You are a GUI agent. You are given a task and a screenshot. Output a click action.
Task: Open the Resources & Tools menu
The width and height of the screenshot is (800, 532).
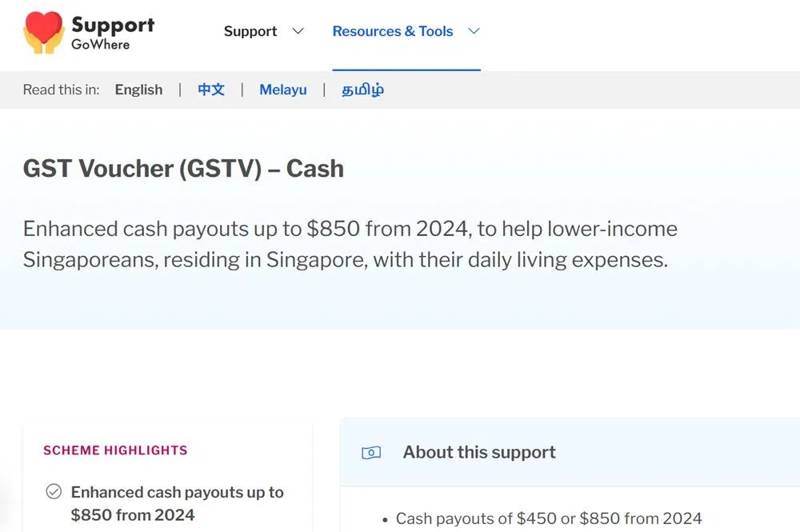tap(392, 31)
